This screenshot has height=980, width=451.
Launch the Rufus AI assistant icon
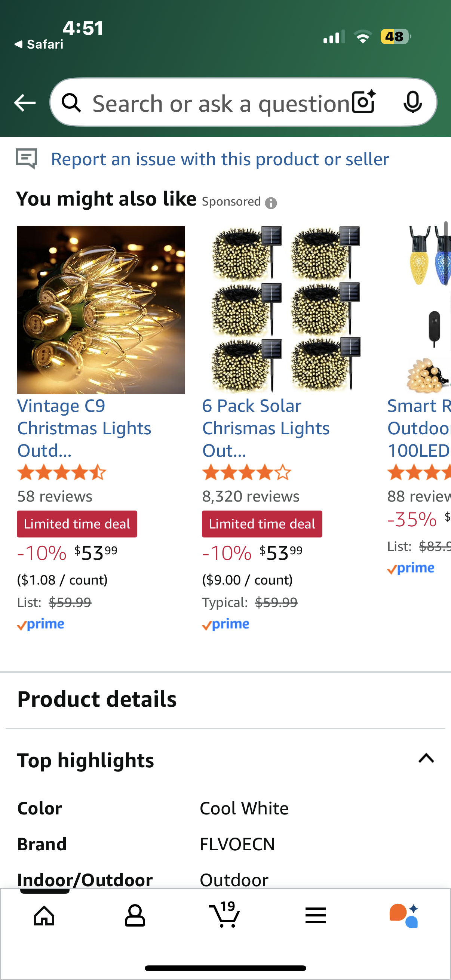[404, 915]
